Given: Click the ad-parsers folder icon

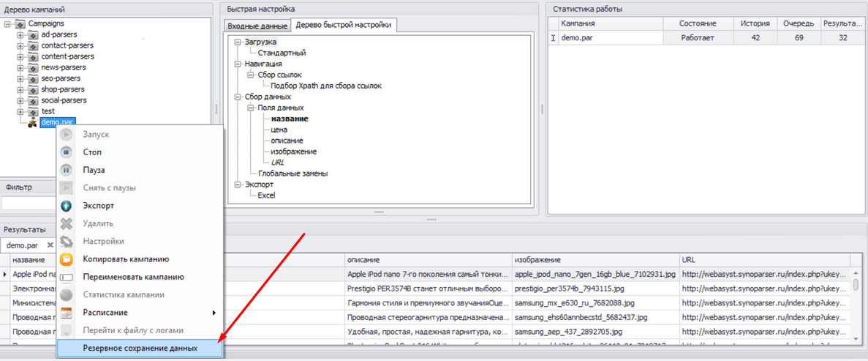Looking at the screenshot, I should tap(32, 34).
